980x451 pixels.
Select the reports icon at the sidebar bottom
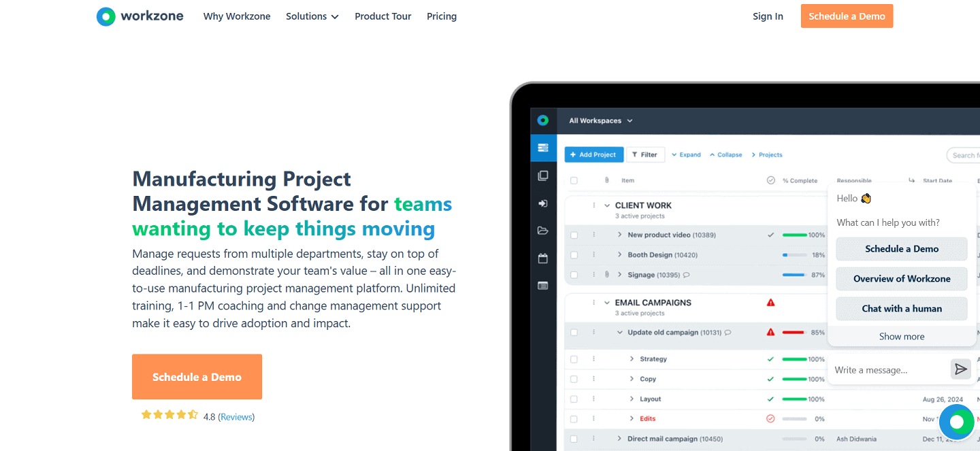pyautogui.click(x=543, y=286)
